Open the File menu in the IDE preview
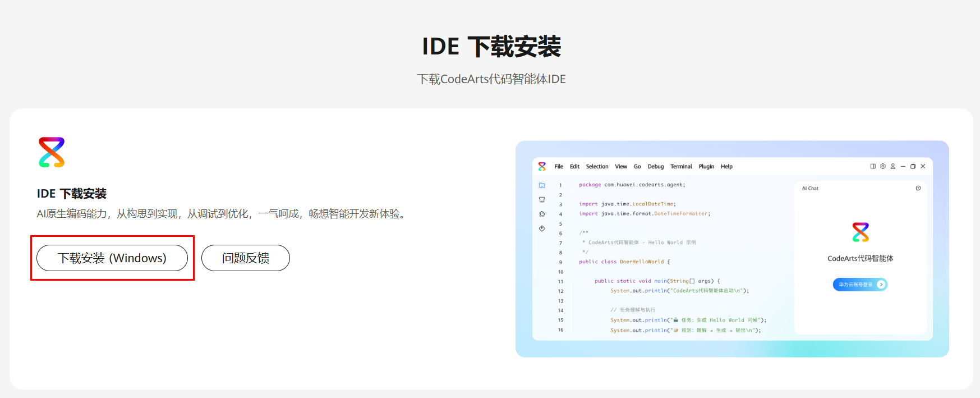Screen dimensions: 980x398 point(559,167)
